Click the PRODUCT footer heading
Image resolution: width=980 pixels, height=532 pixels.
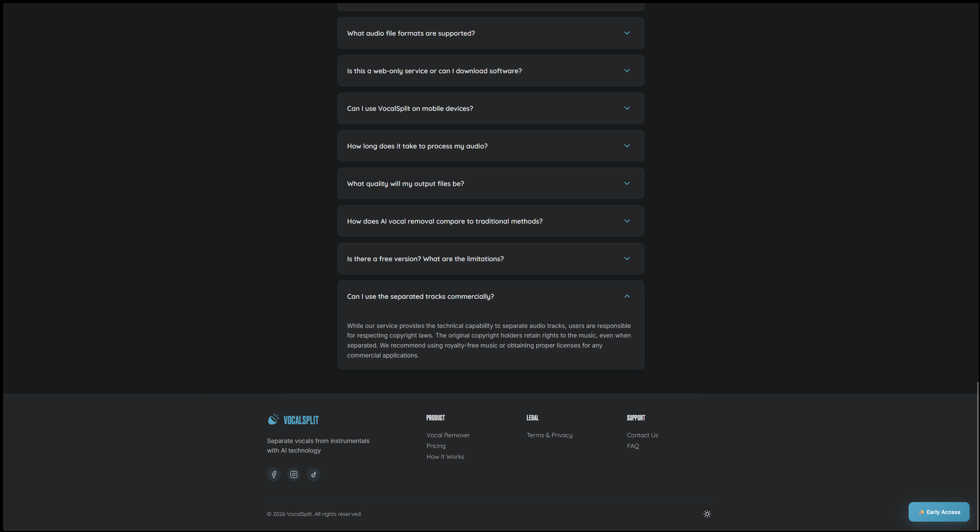click(436, 418)
